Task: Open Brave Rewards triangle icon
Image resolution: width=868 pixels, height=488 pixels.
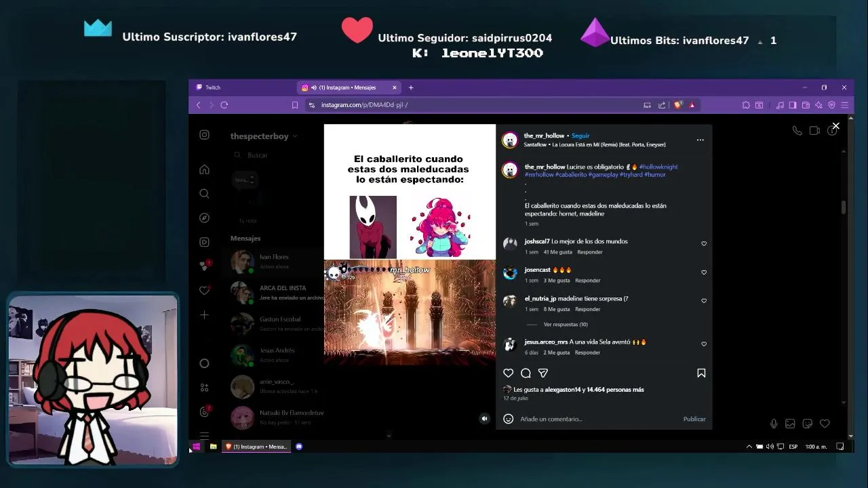Action: [692, 105]
